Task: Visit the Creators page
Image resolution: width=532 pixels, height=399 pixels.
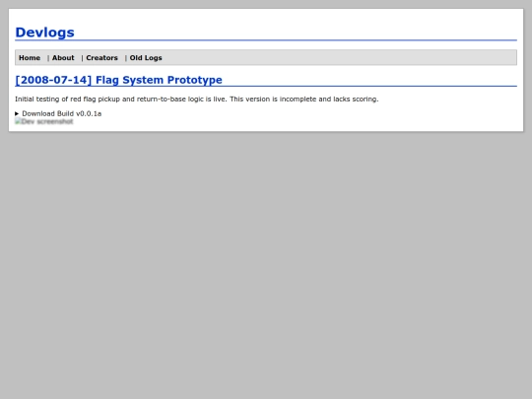Action: point(101,58)
